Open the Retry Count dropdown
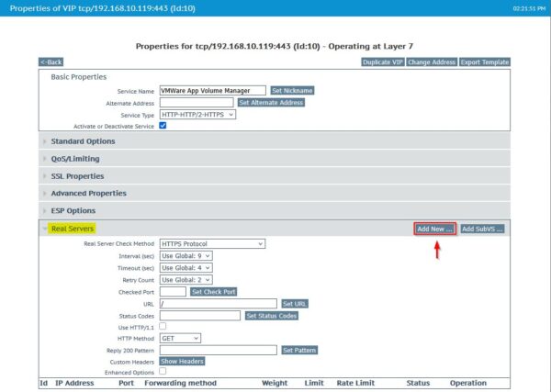This screenshot has width=551, height=392. click(186, 280)
